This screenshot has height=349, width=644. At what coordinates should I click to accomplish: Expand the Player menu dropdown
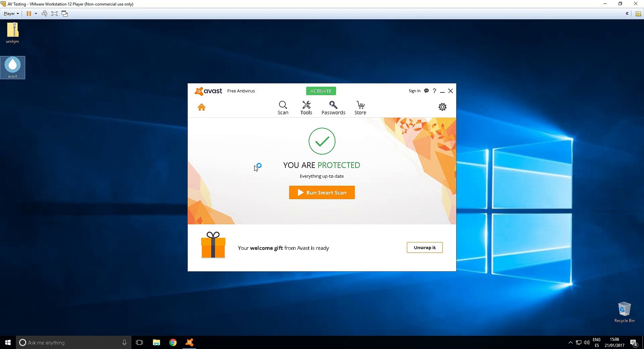click(11, 14)
